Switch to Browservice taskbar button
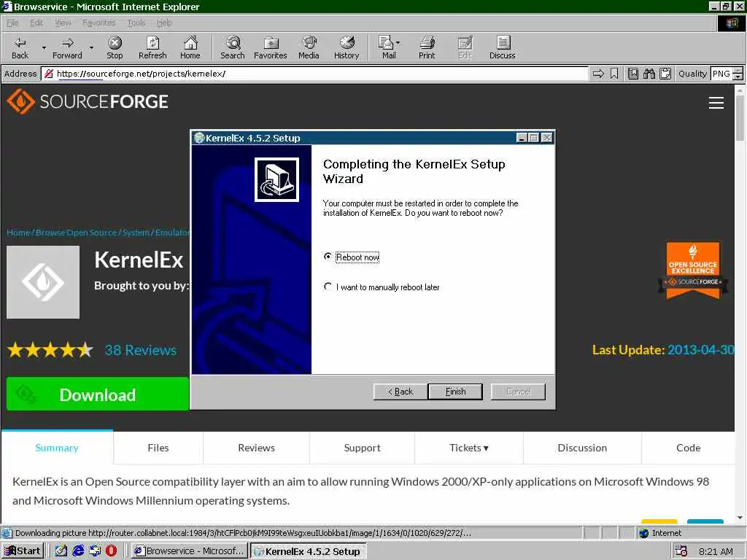The height and width of the screenshot is (560, 747). [190, 551]
